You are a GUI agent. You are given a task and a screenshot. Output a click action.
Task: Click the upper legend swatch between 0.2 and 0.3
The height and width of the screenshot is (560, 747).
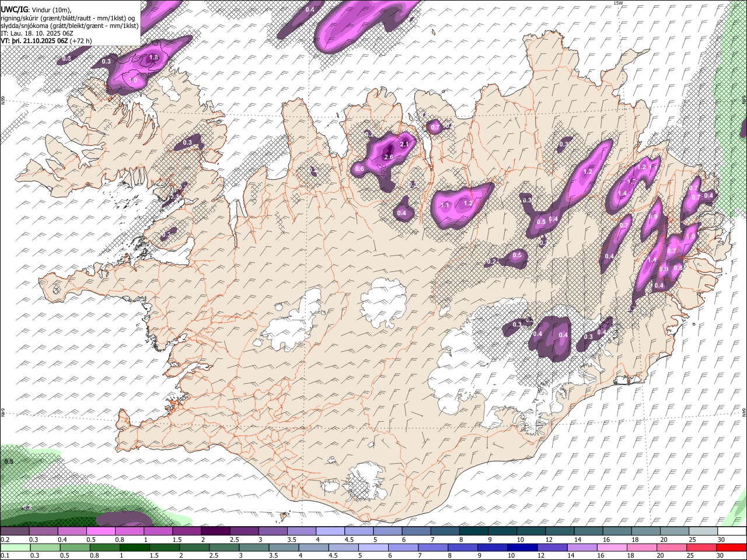point(15,531)
